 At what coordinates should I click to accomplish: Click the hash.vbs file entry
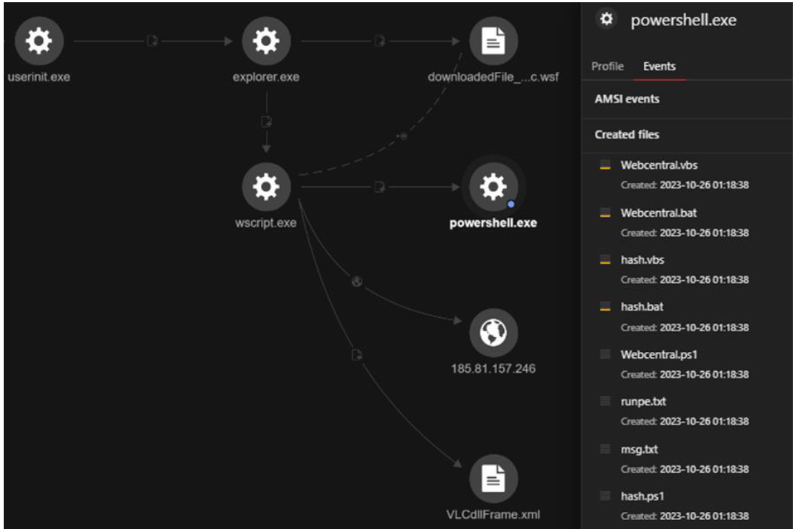tap(642, 260)
